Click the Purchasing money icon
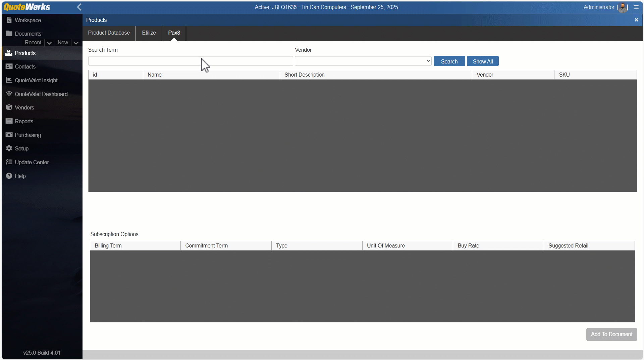The width and height of the screenshot is (644, 360). 9,135
